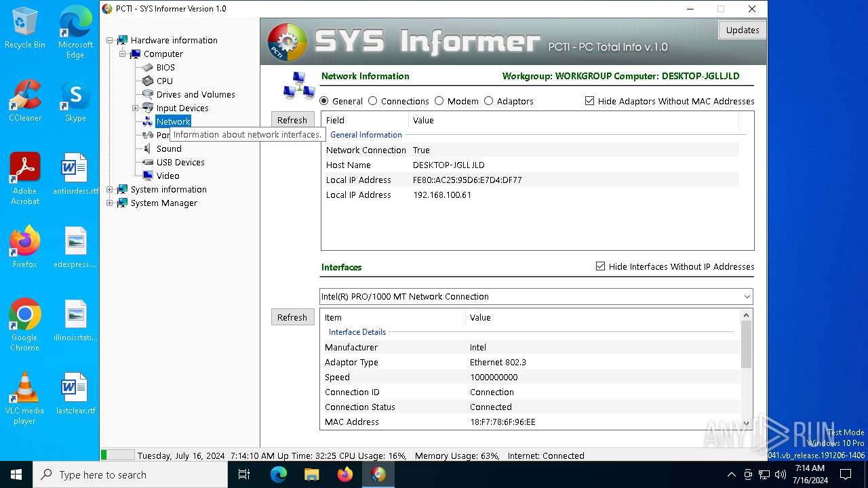Click the BIOS chip icon in tree
The height and width of the screenshot is (488, 868).
147,67
